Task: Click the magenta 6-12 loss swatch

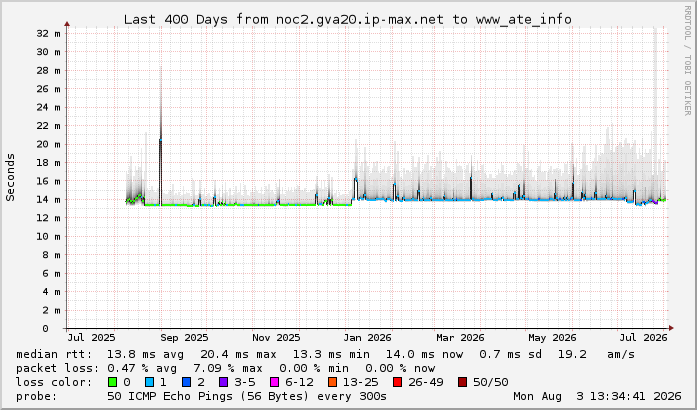Action: [x=275, y=382]
